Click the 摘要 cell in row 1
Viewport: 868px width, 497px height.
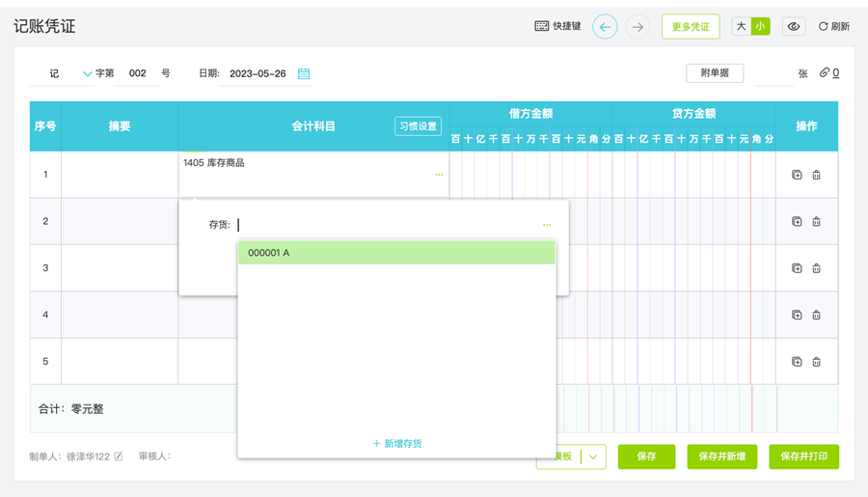(x=119, y=174)
